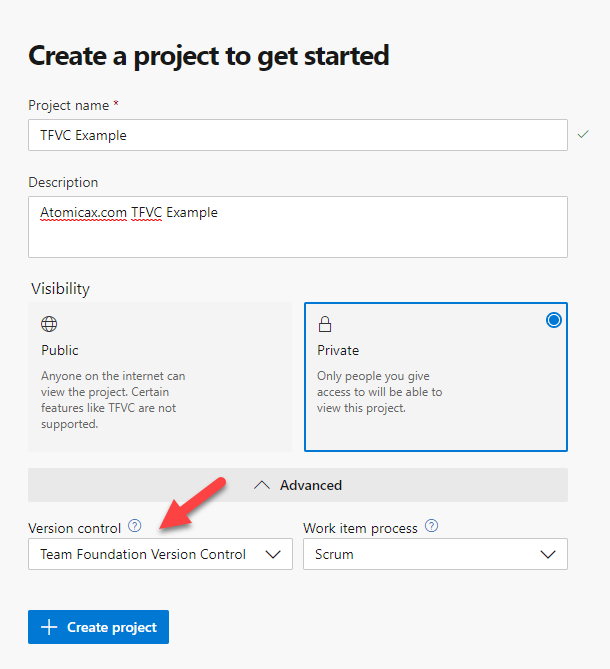Viewport: 610px width, 669px height.
Task: Select the Private visibility card
Action: 436,377
